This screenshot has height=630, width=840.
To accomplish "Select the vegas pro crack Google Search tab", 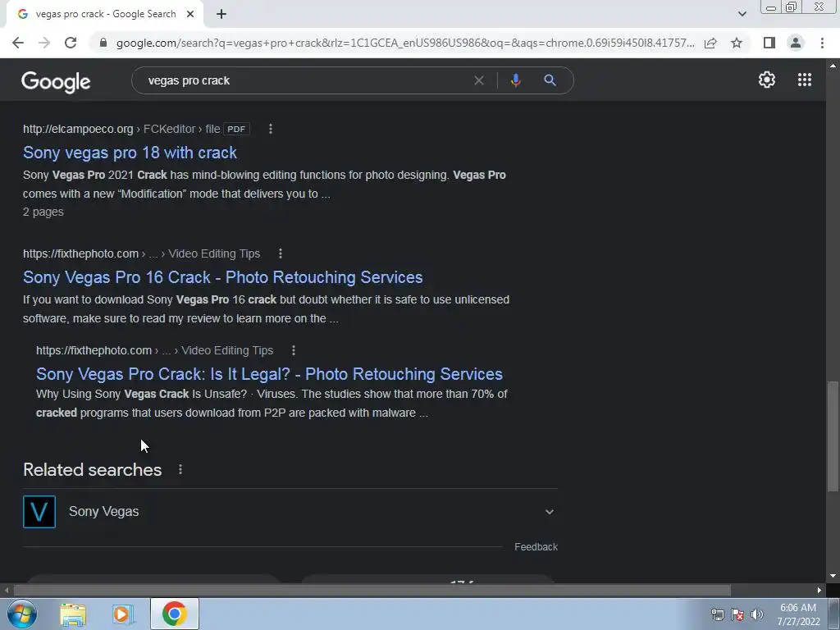I will (x=105, y=14).
